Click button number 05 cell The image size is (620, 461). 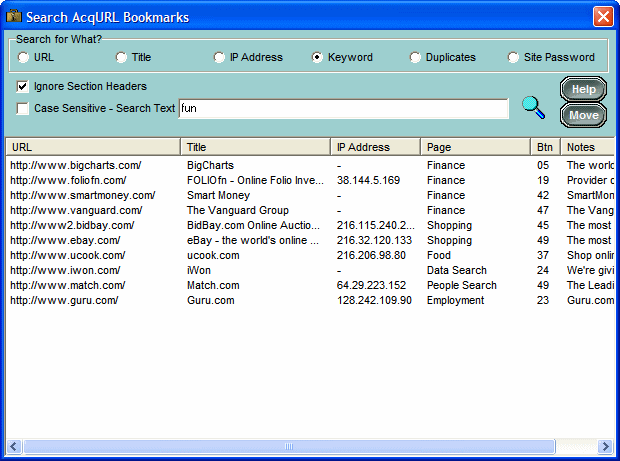[543, 165]
